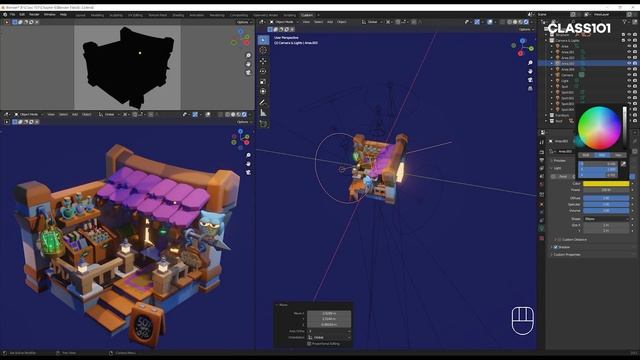The height and width of the screenshot is (360, 640).
Task: Toggle camera view icon in right viewport
Action: (530, 80)
